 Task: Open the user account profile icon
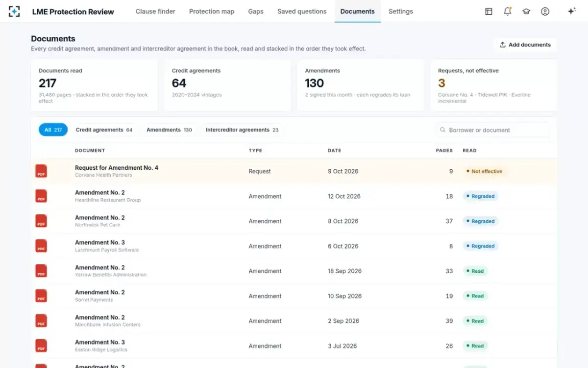pos(545,11)
